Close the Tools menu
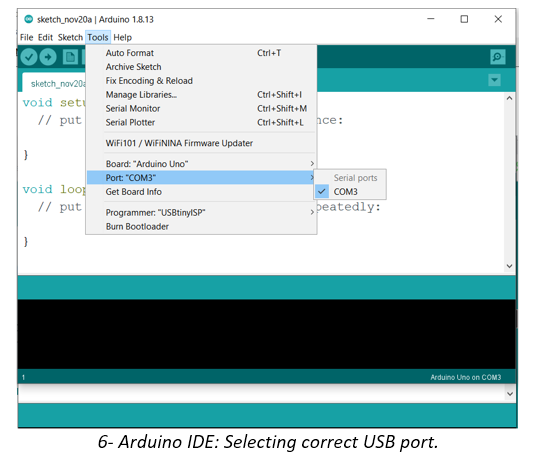 click(98, 37)
